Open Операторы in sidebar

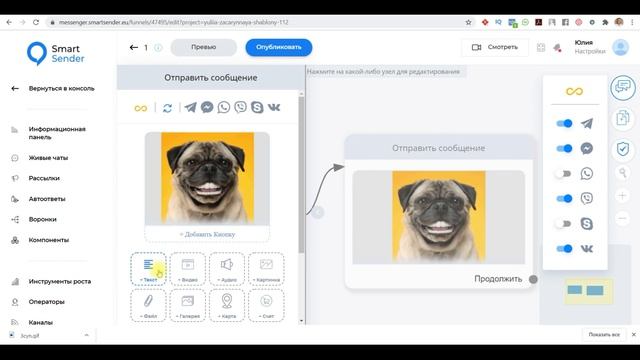click(47, 302)
